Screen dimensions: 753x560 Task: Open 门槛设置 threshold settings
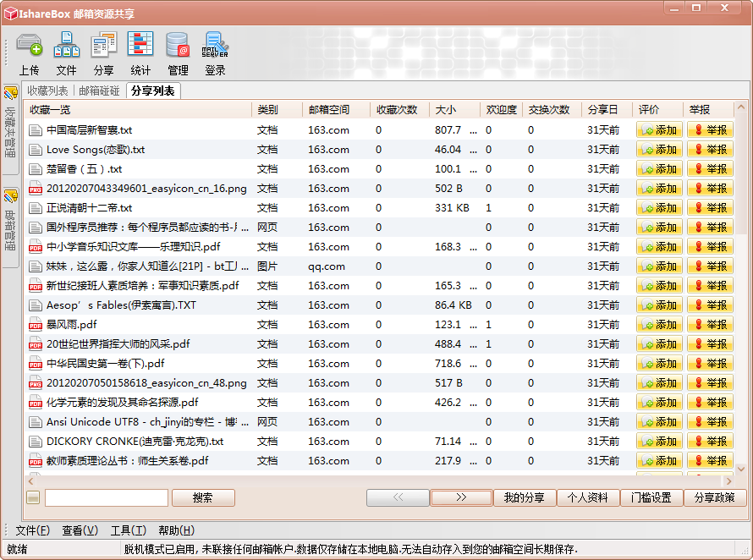point(651,497)
